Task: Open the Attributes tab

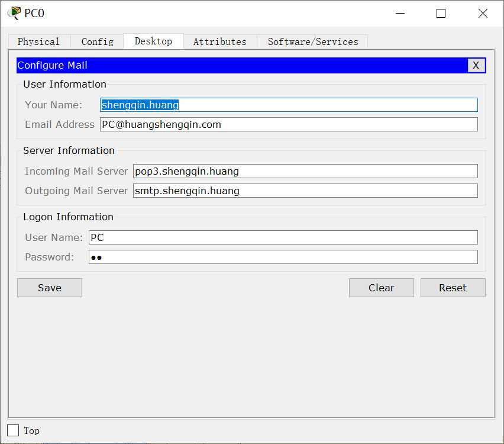Action: coord(220,41)
